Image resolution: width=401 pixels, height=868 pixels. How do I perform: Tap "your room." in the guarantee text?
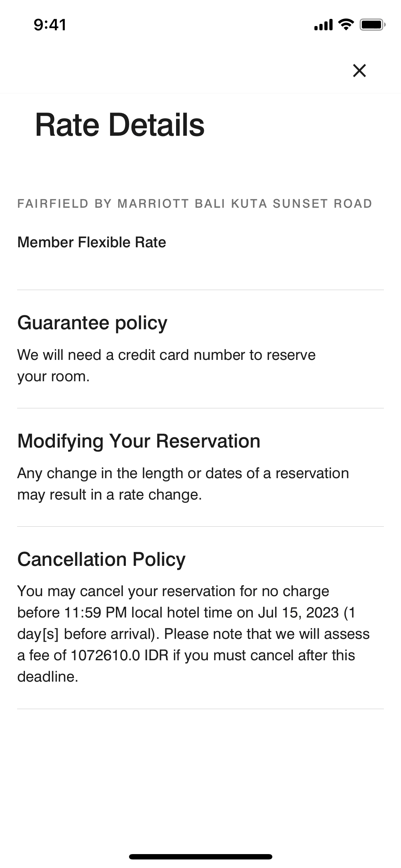pos(53,376)
